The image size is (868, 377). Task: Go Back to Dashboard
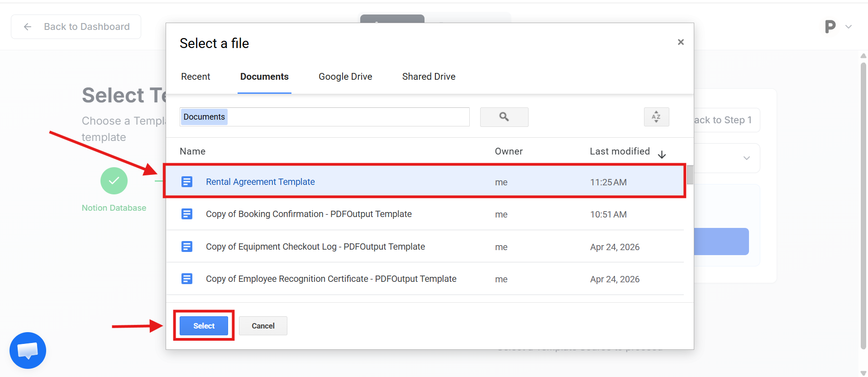click(x=76, y=27)
